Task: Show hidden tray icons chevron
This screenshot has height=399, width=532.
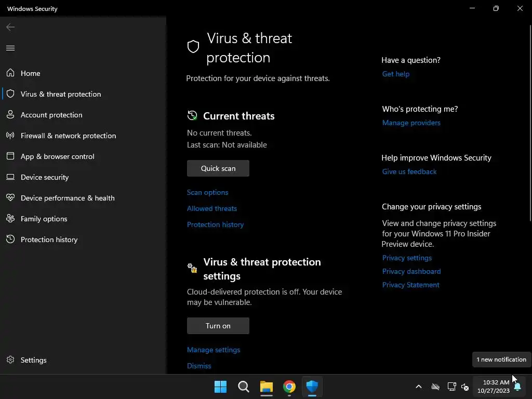Action: [419, 387]
